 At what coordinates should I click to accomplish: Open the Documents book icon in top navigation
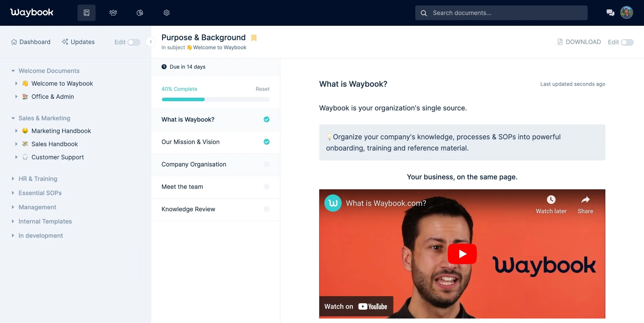click(x=86, y=13)
